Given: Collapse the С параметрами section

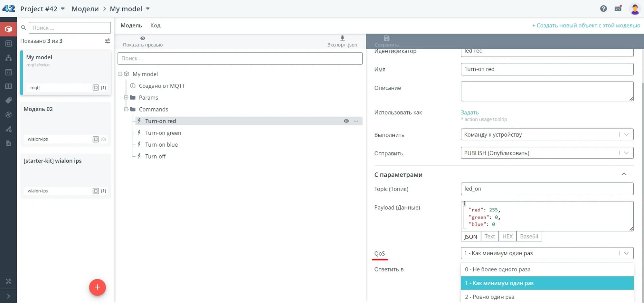Looking at the screenshot, I should pos(624,174).
